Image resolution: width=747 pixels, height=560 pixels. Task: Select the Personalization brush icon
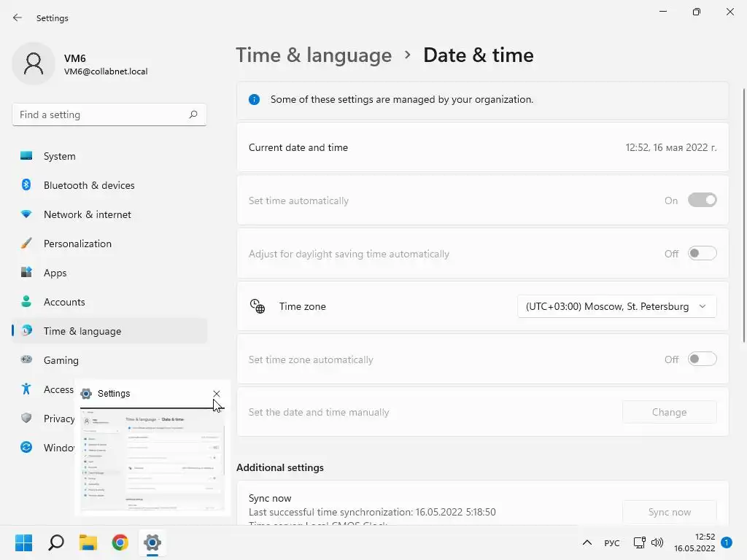click(x=26, y=244)
